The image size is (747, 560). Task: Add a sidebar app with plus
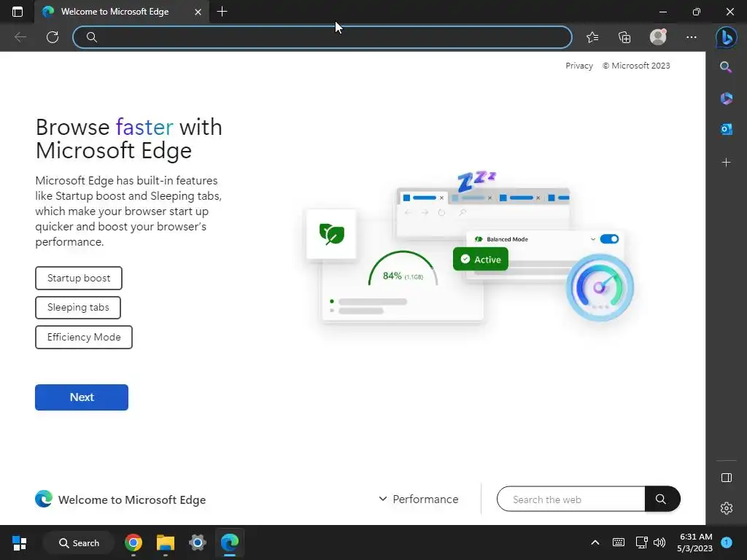click(x=726, y=163)
